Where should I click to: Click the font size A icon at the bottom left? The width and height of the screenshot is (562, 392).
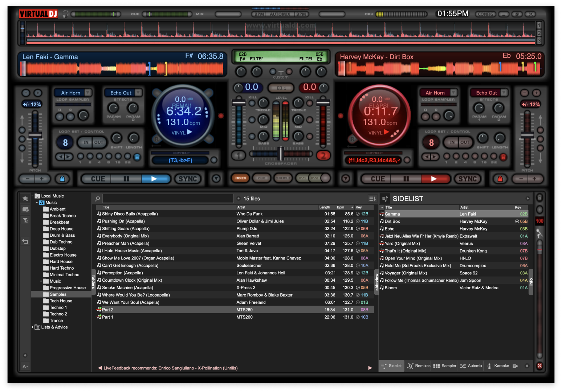coord(25,367)
